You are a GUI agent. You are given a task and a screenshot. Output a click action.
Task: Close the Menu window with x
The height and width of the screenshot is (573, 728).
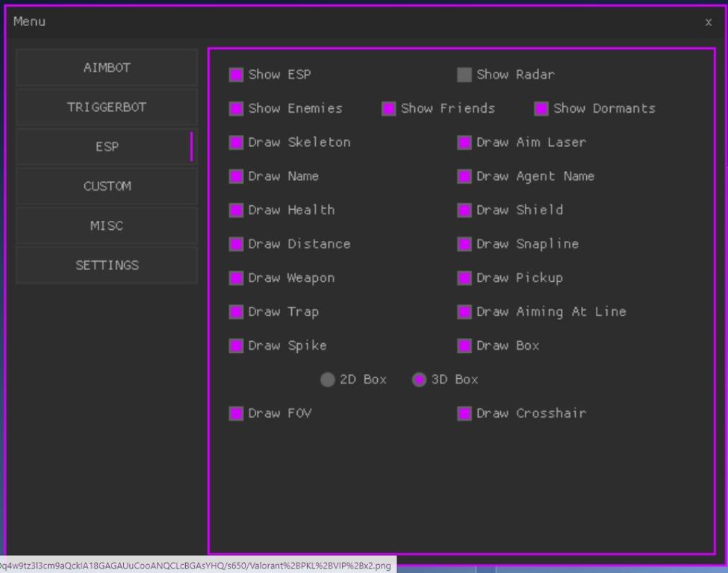(x=708, y=22)
